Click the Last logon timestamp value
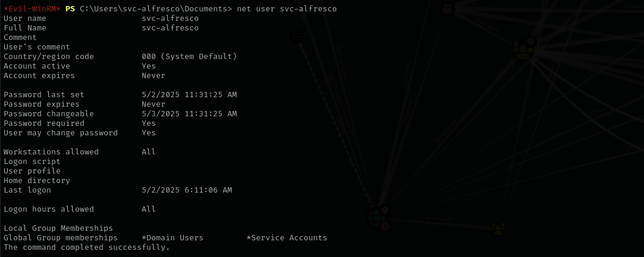This screenshot has width=644, height=257. pyautogui.click(x=187, y=190)
